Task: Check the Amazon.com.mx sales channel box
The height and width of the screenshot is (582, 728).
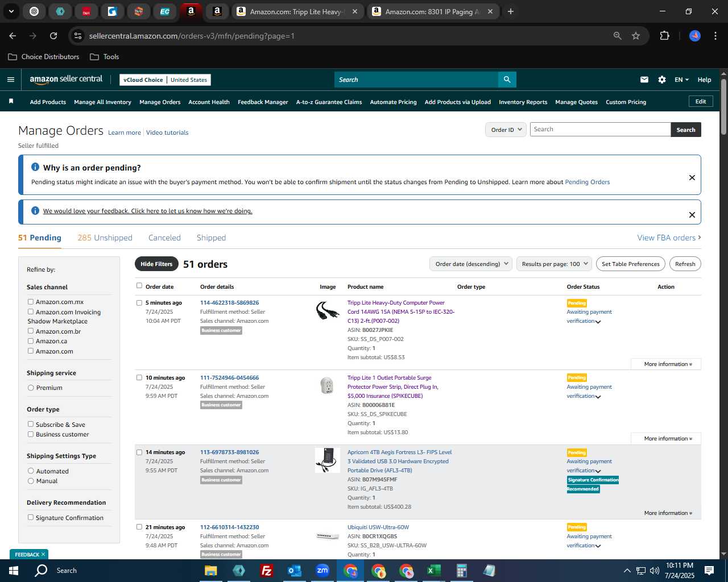Action: point(31,302)
